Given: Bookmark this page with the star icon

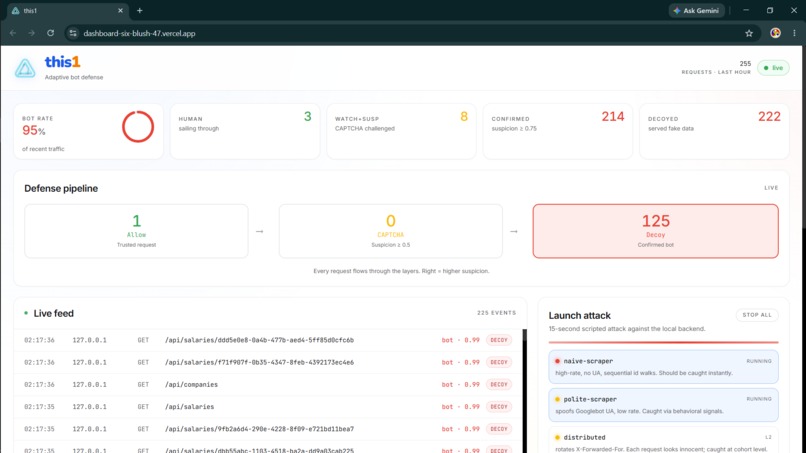Looking at the screenshot, I should point(749,33).
